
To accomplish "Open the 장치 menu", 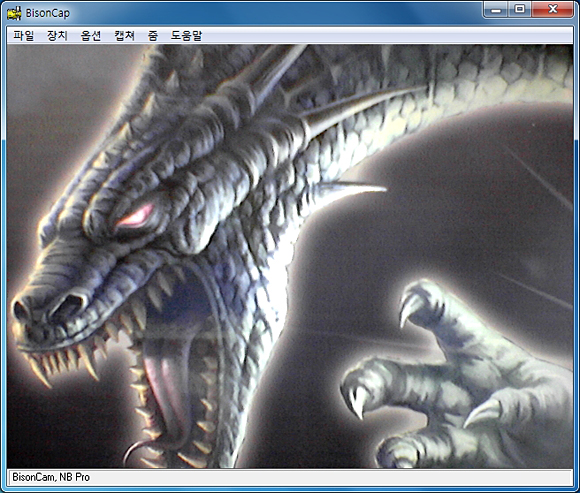I will [x=57, y=36].
